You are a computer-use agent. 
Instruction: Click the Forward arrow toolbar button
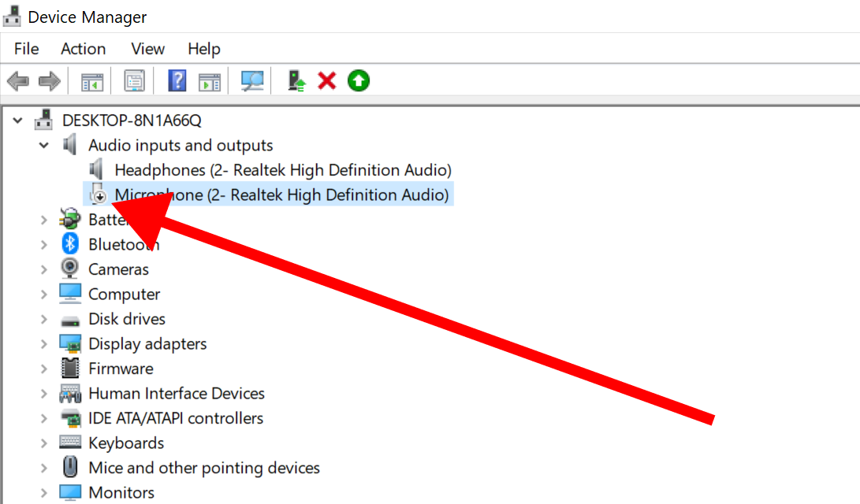(50, 80)
